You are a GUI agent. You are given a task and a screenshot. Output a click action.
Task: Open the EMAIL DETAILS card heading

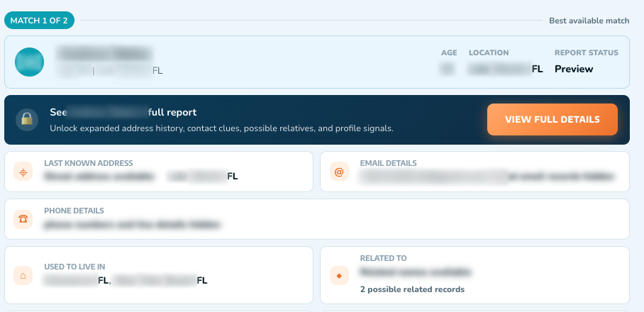click(x=389, y=163)
